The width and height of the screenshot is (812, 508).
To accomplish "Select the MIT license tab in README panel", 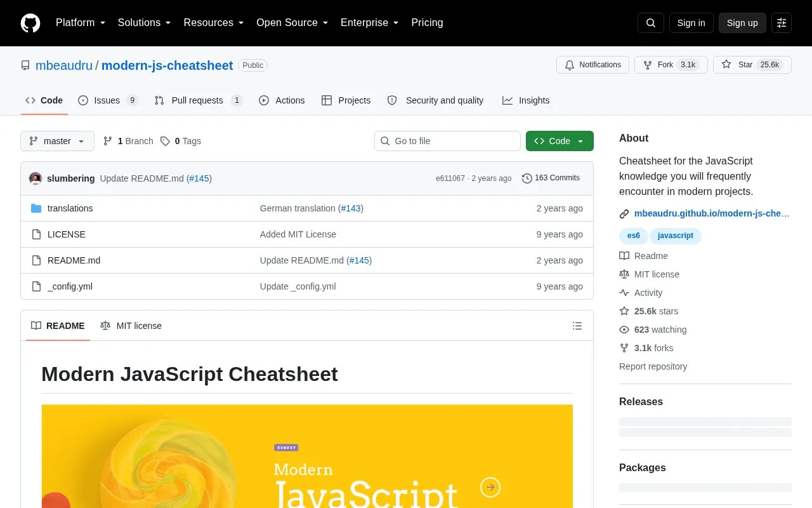I will click(x=131, y=326).
